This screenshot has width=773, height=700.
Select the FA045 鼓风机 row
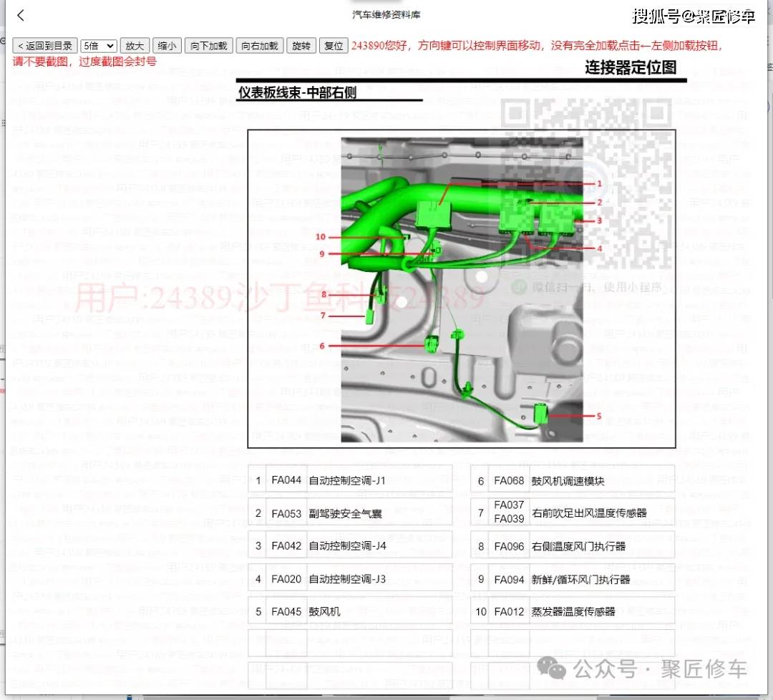pos(350,612)
